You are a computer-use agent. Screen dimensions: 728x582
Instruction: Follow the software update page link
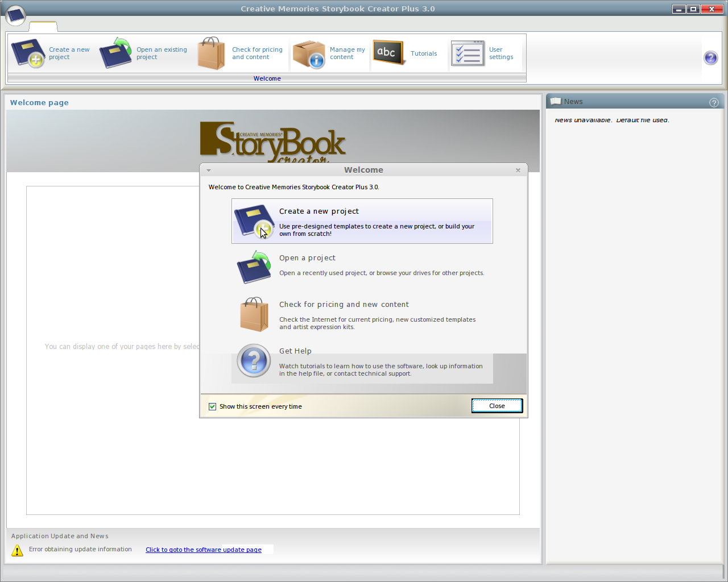(x=203, y=550)
